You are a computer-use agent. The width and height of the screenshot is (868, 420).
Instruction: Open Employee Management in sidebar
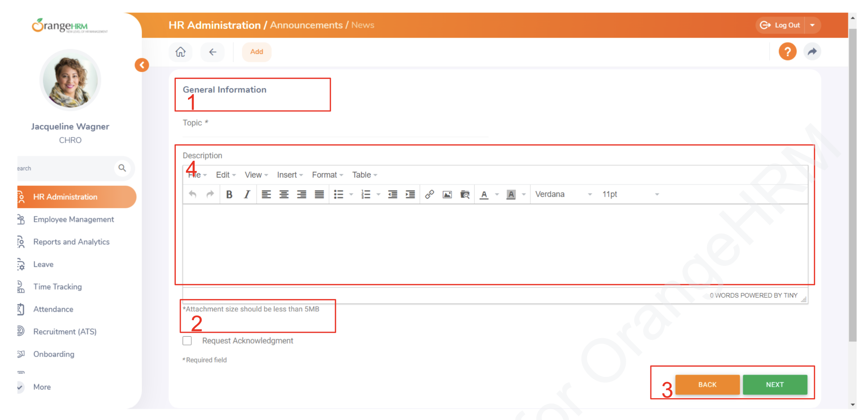point(73,219)
